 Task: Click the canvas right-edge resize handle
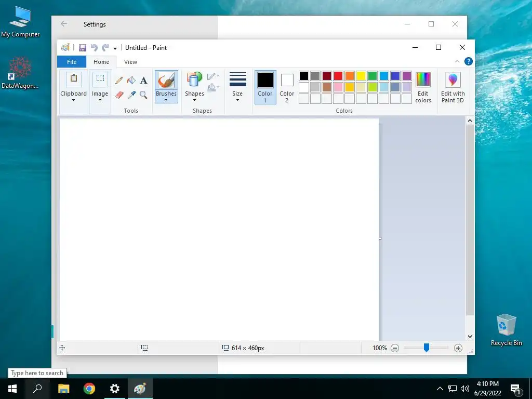[380, 238]
